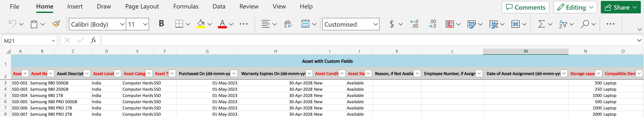
Task: Toggle Bold formatting
Action: click(161, 24)
